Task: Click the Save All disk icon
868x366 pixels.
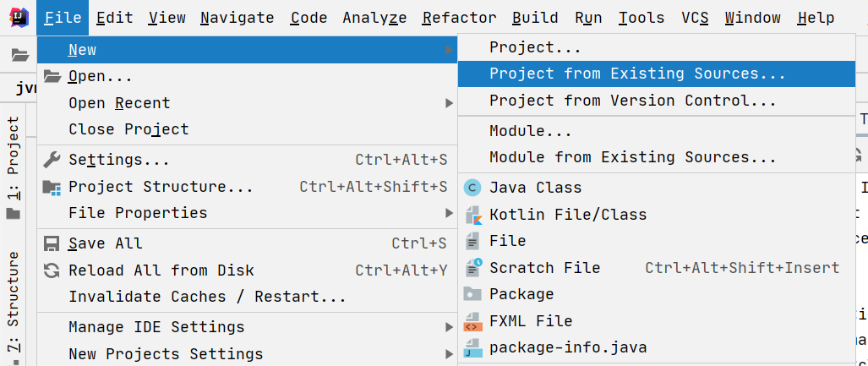Action: pos(52,243)
